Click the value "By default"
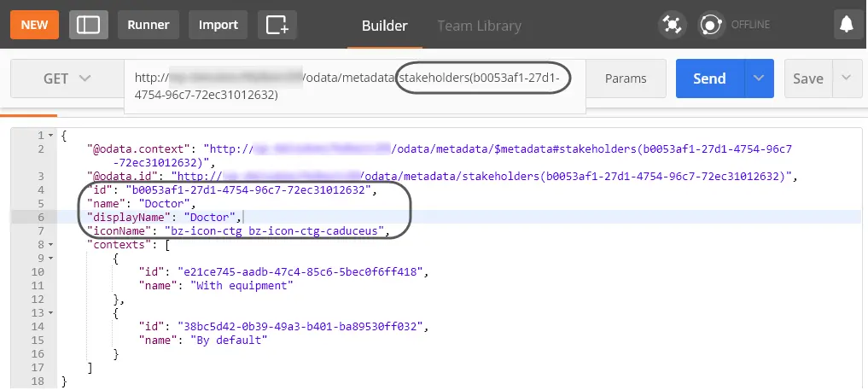The height and width of the screenshot is (390, 868). [x=229, y=341]
